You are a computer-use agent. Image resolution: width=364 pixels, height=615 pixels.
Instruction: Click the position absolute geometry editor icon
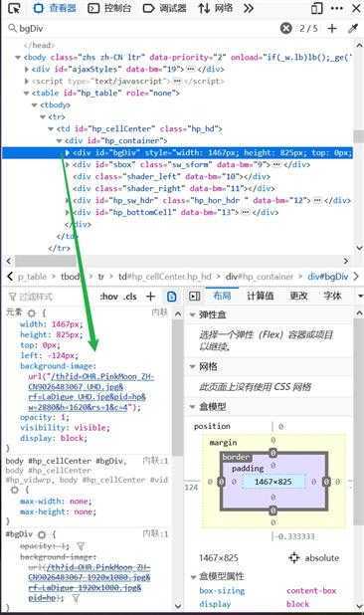pos(293,557)
